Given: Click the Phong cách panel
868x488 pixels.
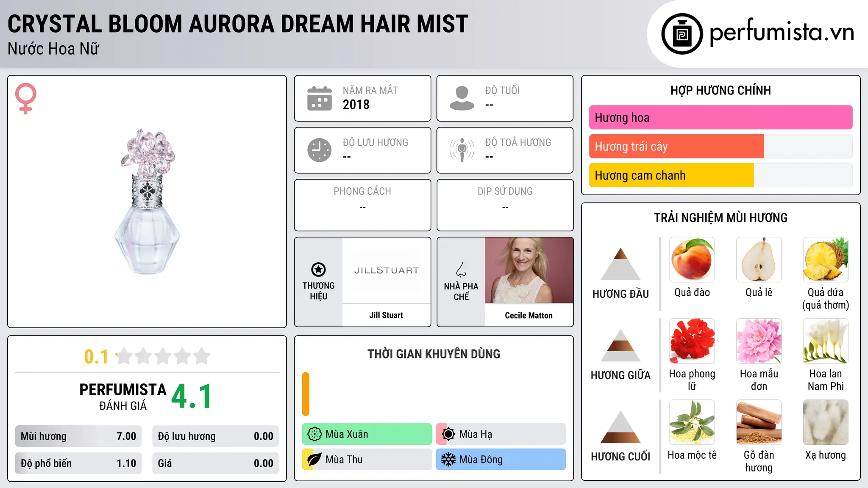Looking at the screenshot, I should point(362,205).
